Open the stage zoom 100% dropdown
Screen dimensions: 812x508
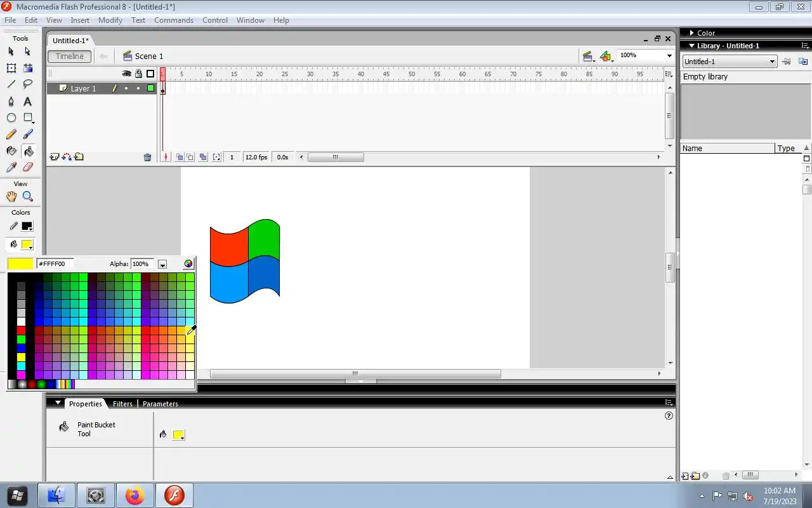[x=669, y=56]
